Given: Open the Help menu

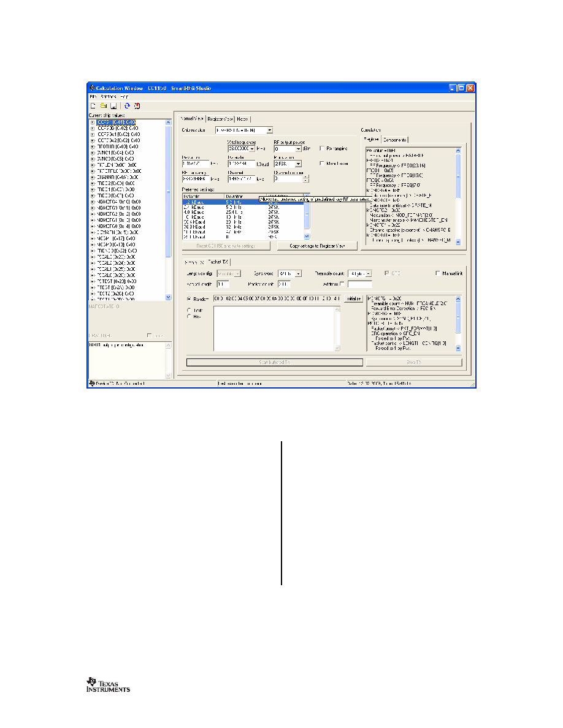Looking at the screenshot, I should click(124, 97).
